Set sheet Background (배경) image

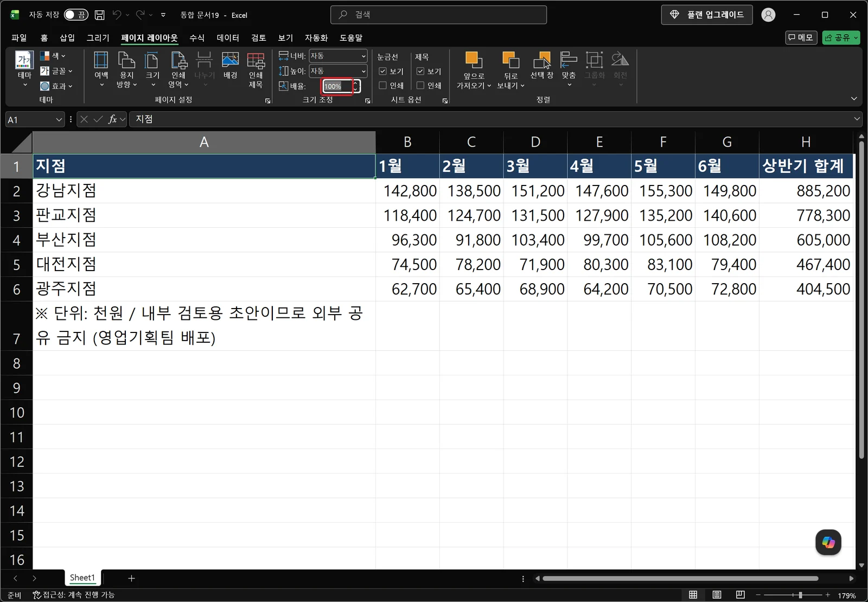point(230,66)
